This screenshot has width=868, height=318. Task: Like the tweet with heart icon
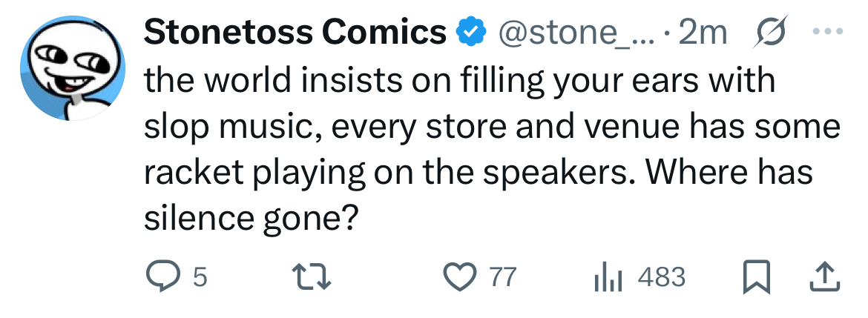pos(461,277)
